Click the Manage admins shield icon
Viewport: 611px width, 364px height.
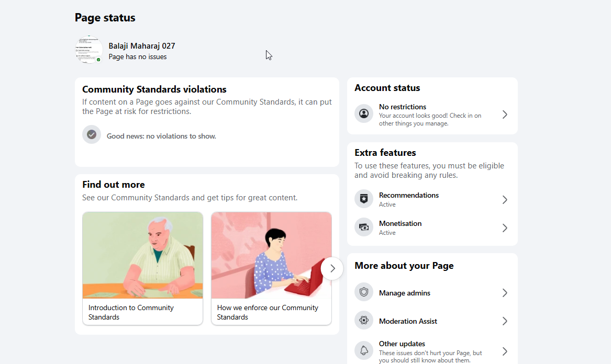point(363,292)
